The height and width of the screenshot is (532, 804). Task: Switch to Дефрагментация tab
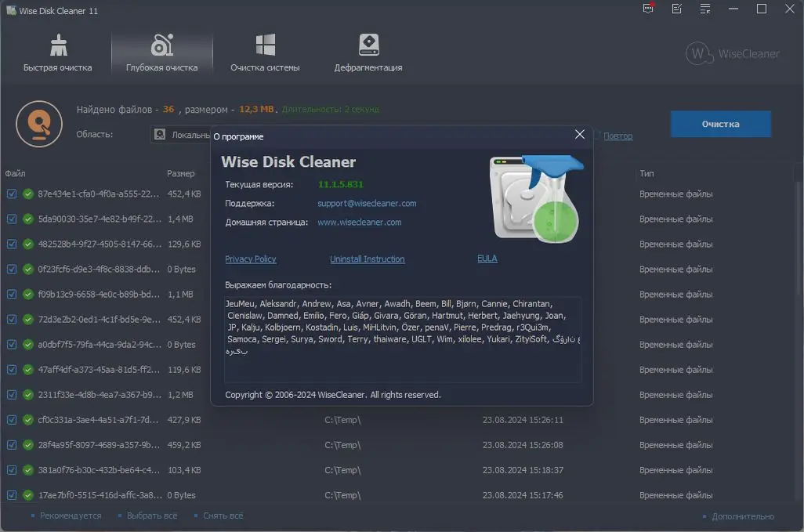tap(368, 52)
